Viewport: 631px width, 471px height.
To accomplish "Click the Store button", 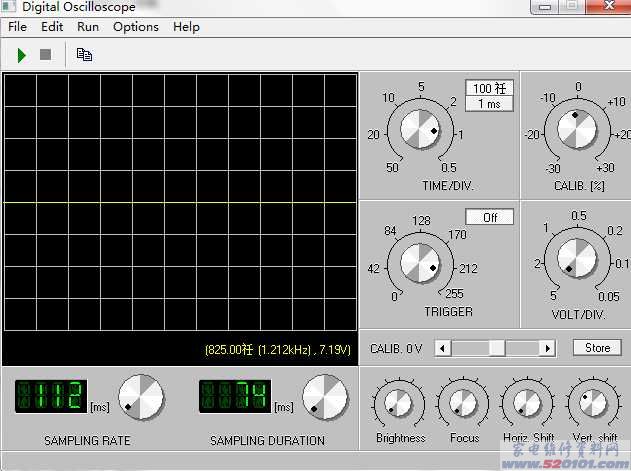I will 597,348.
